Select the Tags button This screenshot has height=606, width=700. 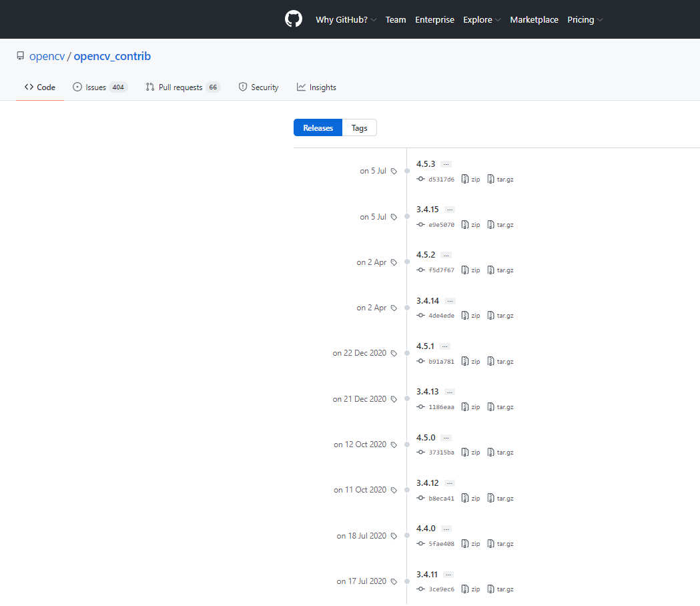pyautogui.click(x=360, y=127)
